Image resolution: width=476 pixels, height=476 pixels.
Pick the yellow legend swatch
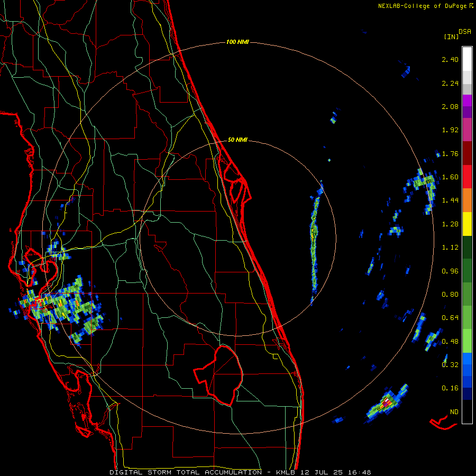coord(467,224)
